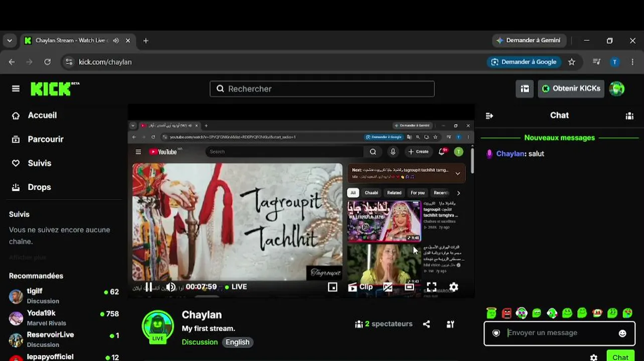This screenshot has width=644, height=361.
Task: Open recommended channel ReservoirLive
Action: (x=64, y=339)
